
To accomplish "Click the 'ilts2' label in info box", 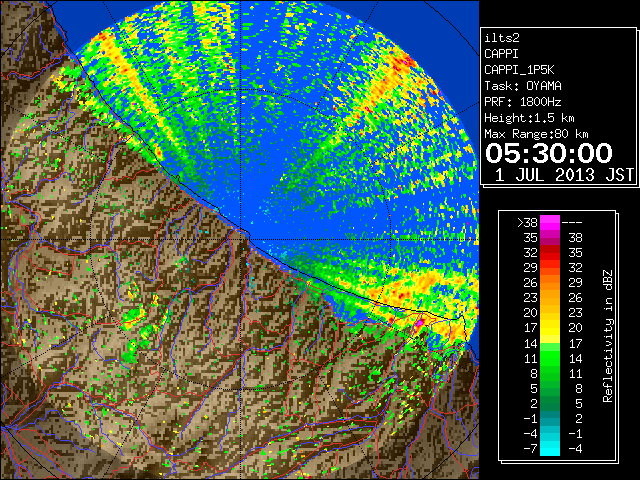I will pyautogui.click(x=502, y=38).
